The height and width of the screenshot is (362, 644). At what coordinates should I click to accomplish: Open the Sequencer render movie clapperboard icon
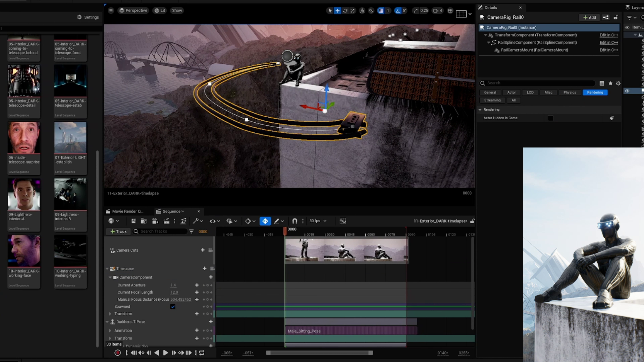click(166, 221)
